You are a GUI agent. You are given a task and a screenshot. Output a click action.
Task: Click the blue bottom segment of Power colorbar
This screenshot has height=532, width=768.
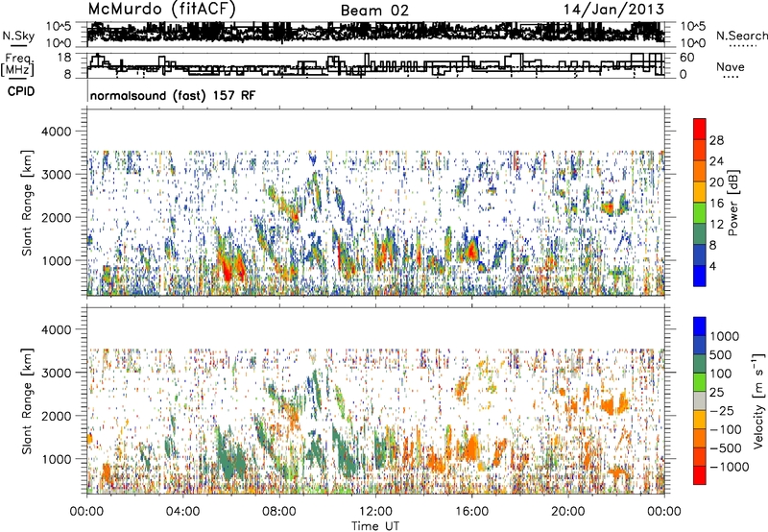click(700, 276)
